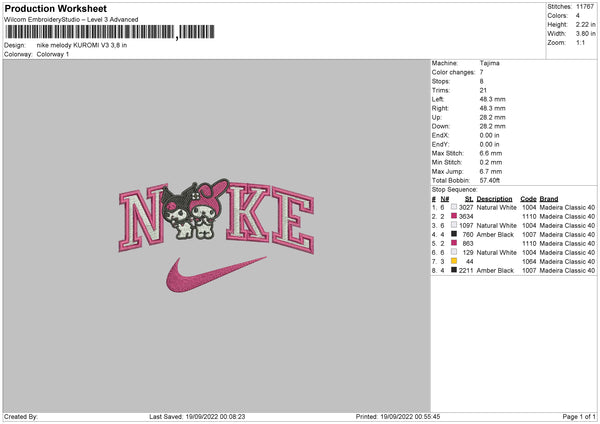
Task: Click the letter E in design preview
Action: coord(293,220)
